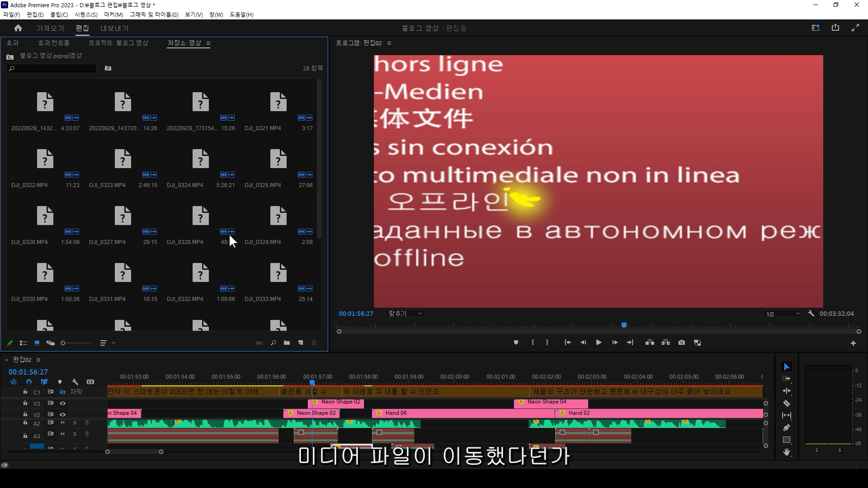Select the Hand tool
The image size is (868, 488).
click(787, 452)
